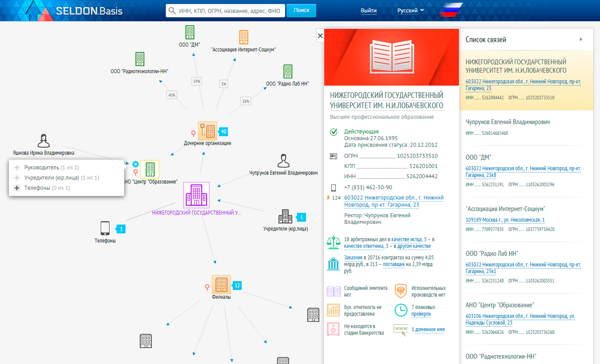The image size is (600, 364).
Task: Click the Выйти logout link
Action: [369, 10]
